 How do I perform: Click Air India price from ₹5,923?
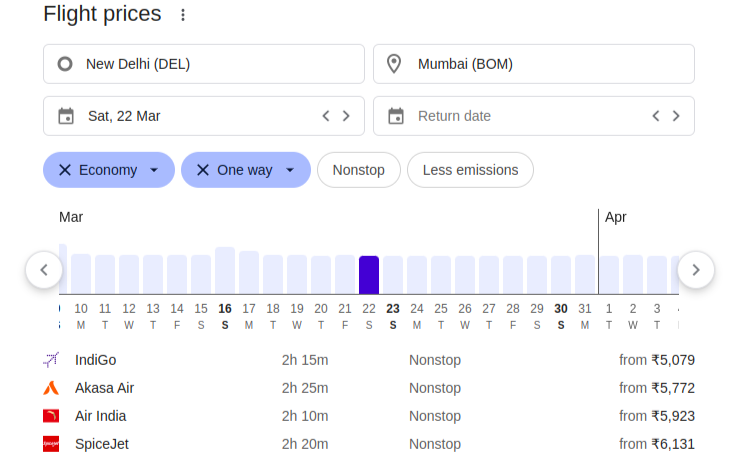coord(657,416)
